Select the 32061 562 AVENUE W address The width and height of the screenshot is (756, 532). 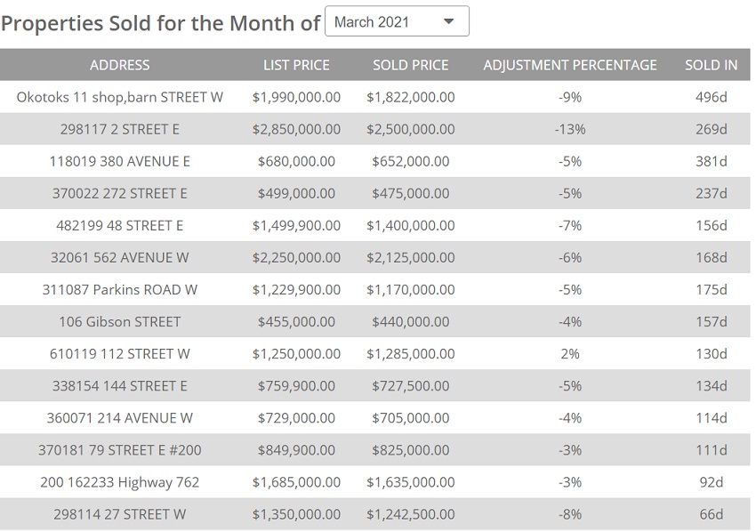click(x=120, y=257)
